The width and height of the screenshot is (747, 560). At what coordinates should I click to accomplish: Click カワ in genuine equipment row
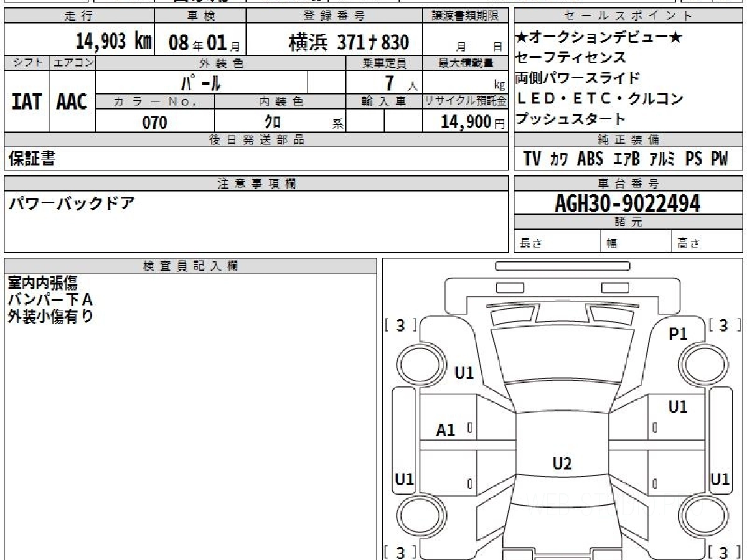559,159
